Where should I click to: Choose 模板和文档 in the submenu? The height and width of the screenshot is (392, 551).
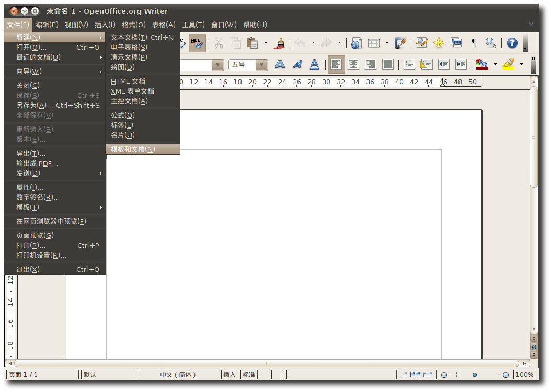point(133,149)
